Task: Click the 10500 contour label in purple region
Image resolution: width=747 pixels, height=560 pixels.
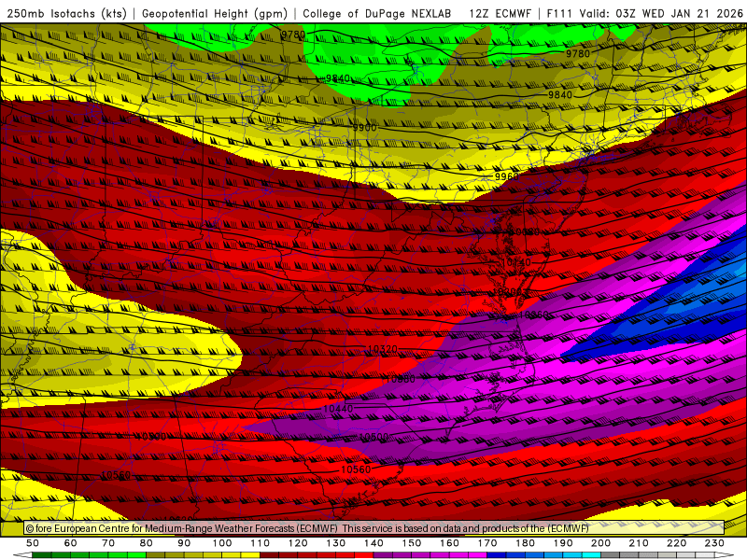Action: [x=373, y=437]
